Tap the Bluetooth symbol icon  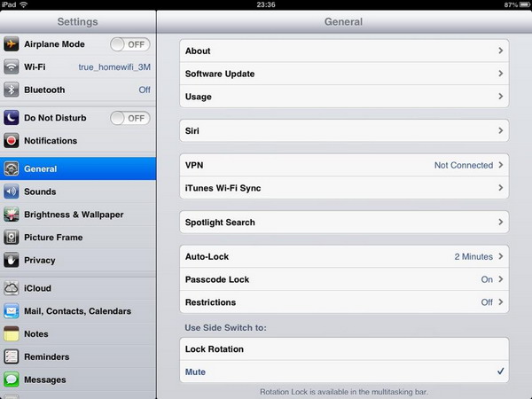pos(12,90)
